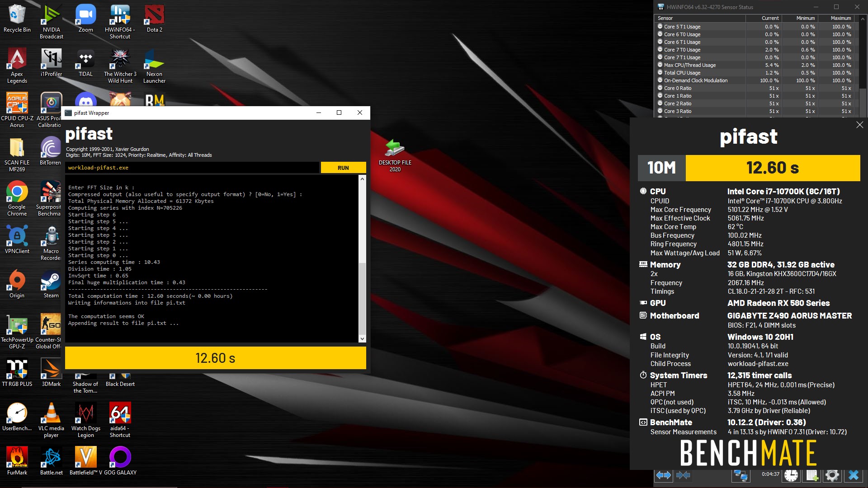Click HWiNFO sensor list scroll up arrow
This screenshot has width=868, height=488.
[x=863, y=19]
